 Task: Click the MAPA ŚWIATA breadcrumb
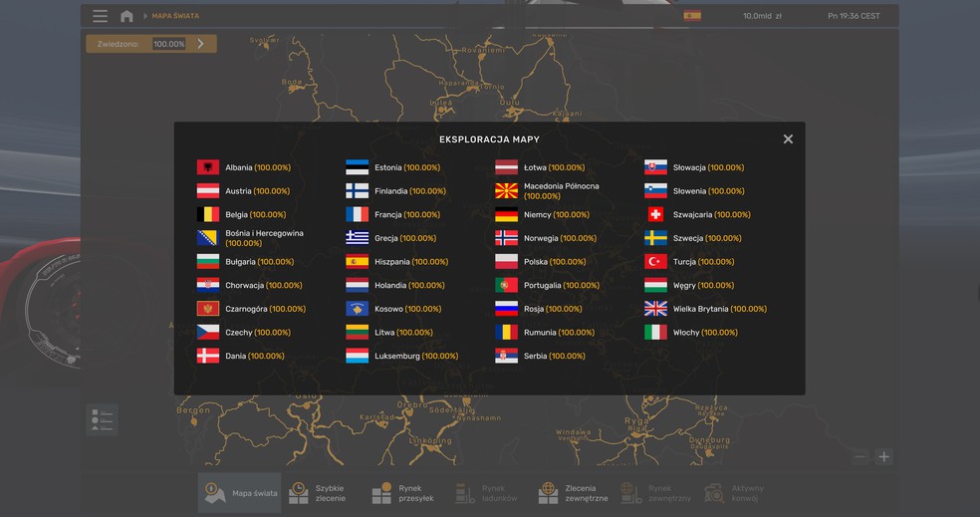point(175,16)
